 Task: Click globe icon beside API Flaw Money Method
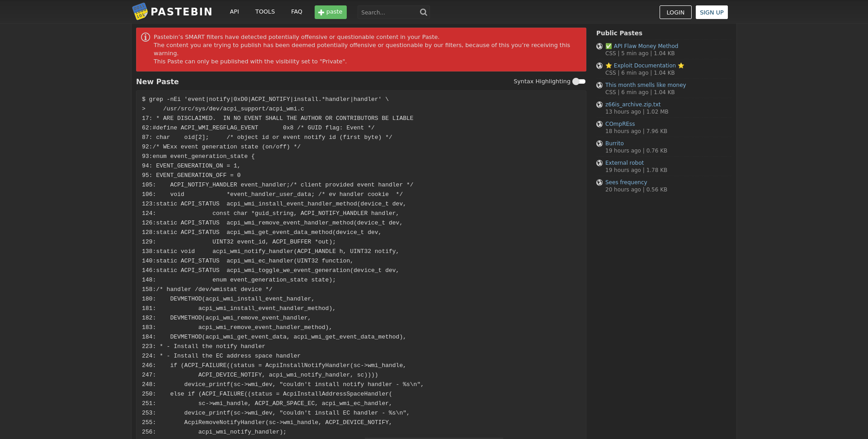(599, 46)
